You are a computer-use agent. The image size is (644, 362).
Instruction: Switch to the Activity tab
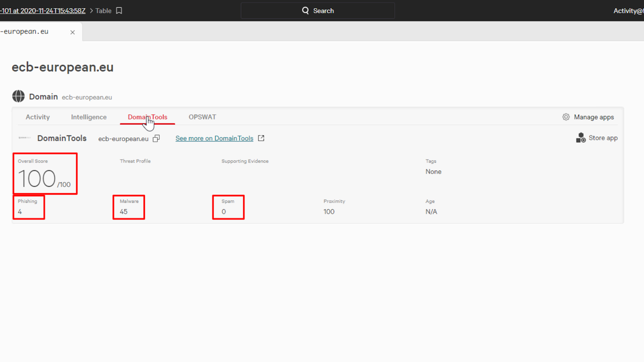38,117
